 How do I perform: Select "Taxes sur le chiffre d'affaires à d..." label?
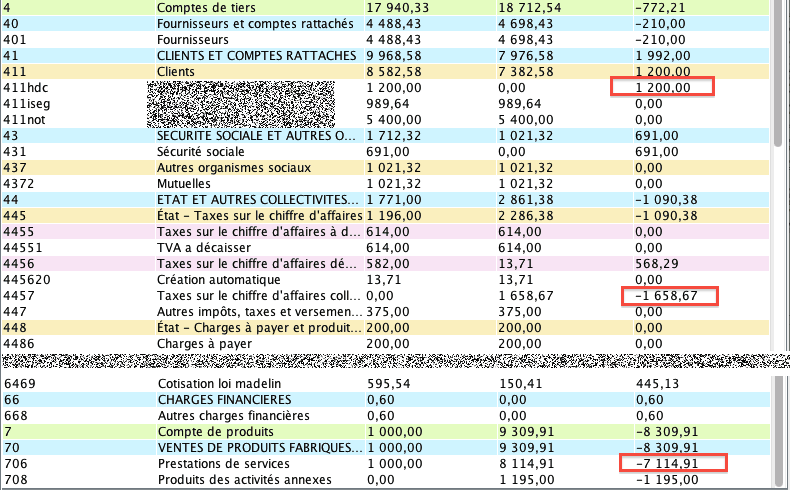(258, 232)
